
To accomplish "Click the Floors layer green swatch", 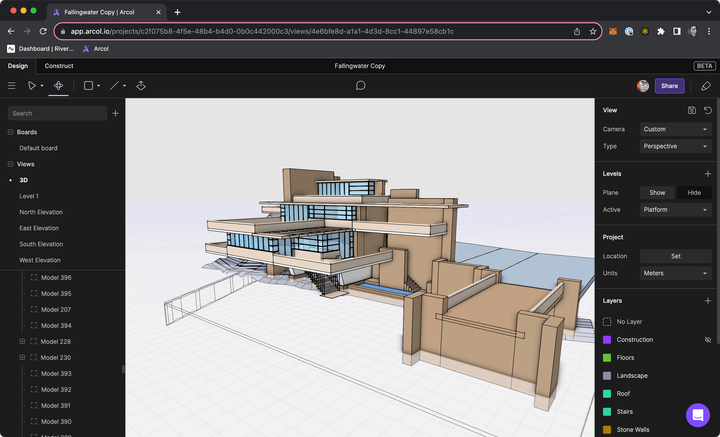I will click(607, 358).
